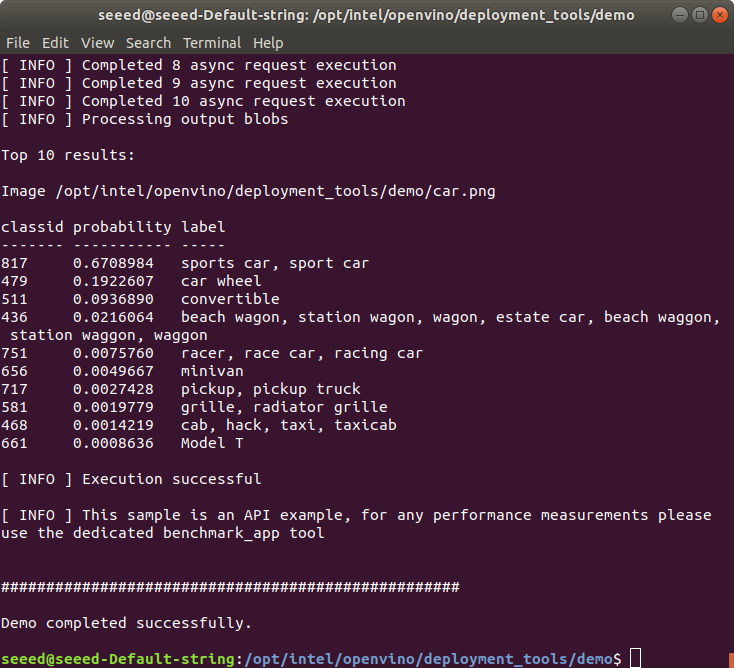Image resolution: width=734 pixels, height=668 pixels.
Task: Click the terminal title bar text
Action: pos(366,15)
